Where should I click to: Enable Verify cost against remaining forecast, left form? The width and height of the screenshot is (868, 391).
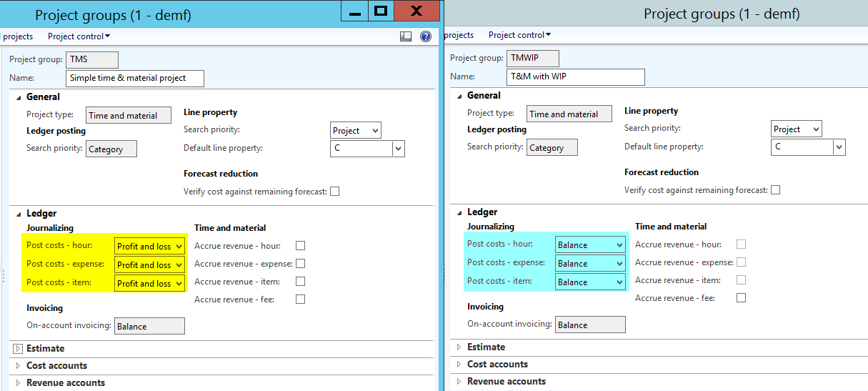pos(334,192)
